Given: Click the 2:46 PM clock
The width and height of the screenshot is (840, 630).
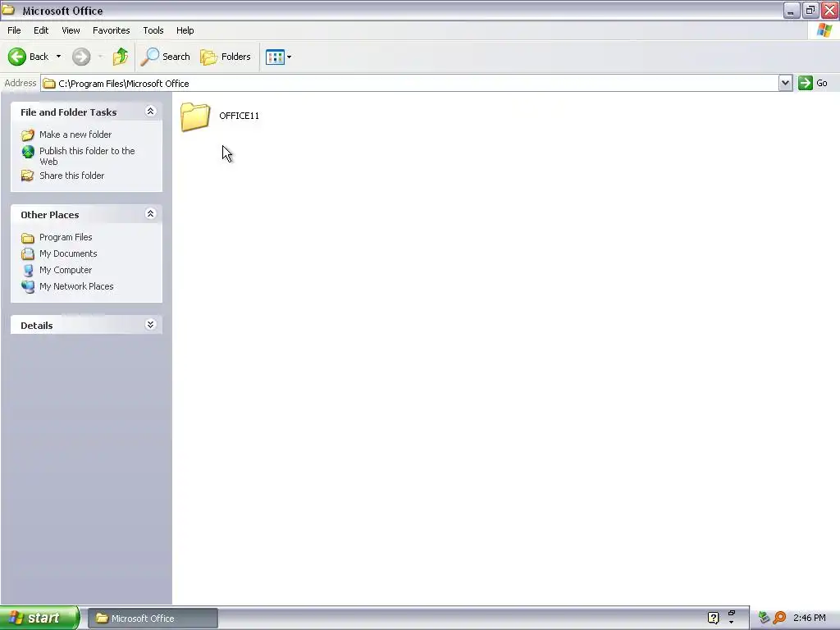Looking at the screenshot, I should click(810, 619).
